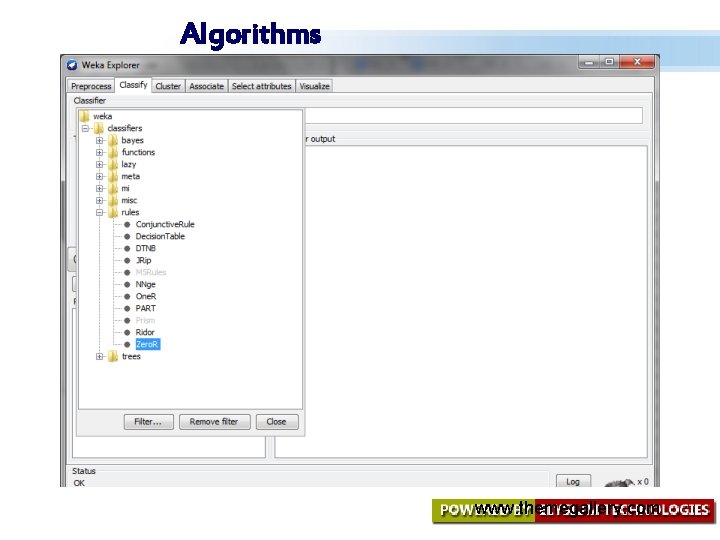The image size is (720, 540).
Task: Click the classifiers folder icon
Action: [99, 128]
